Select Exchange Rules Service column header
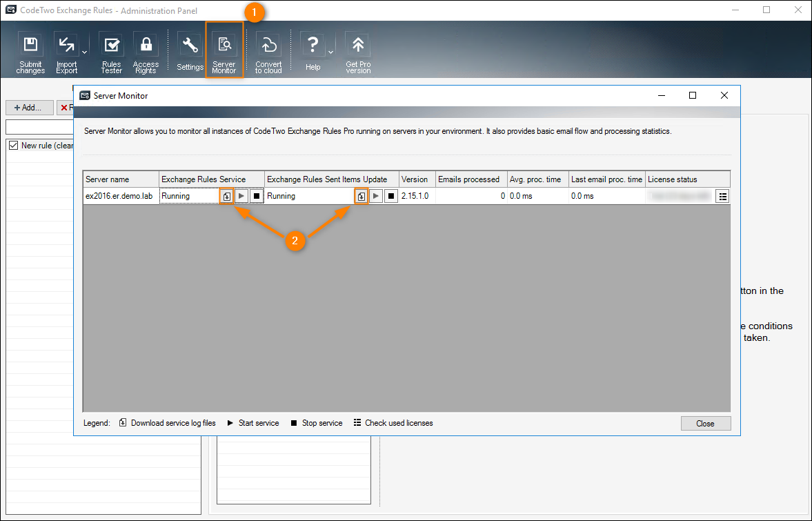Viewport: 812px width, 521px height. tap(212, 179)
